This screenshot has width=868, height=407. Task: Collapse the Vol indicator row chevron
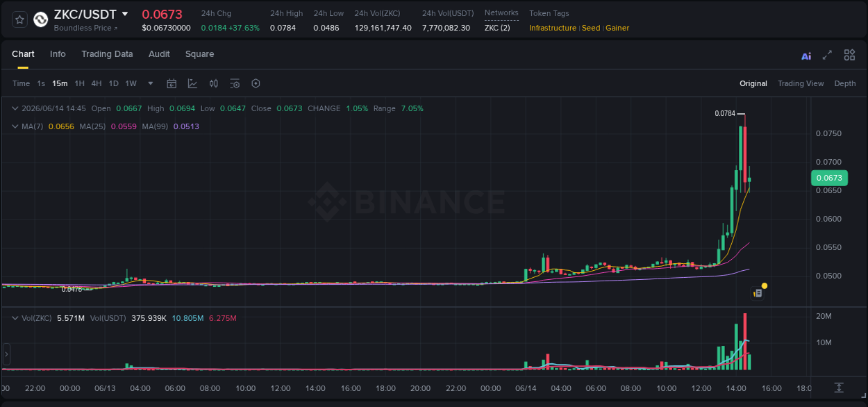(15, 318)
